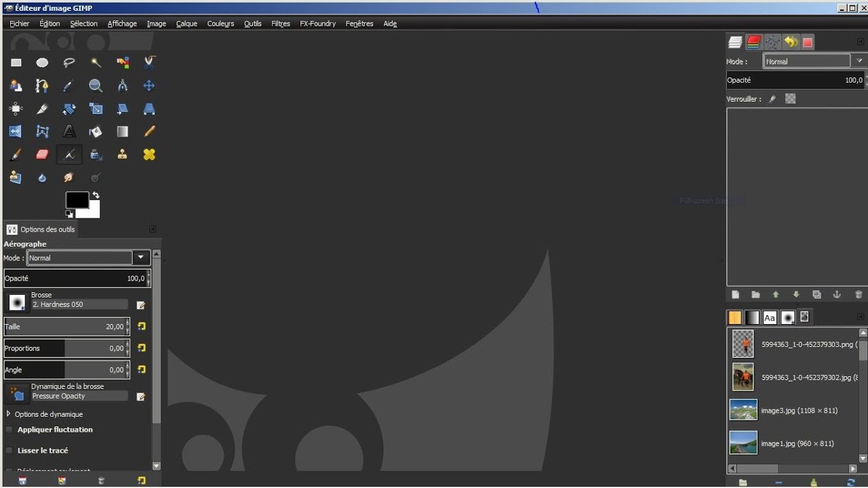Select the Paintbrush tool

(x=16, y=155)
